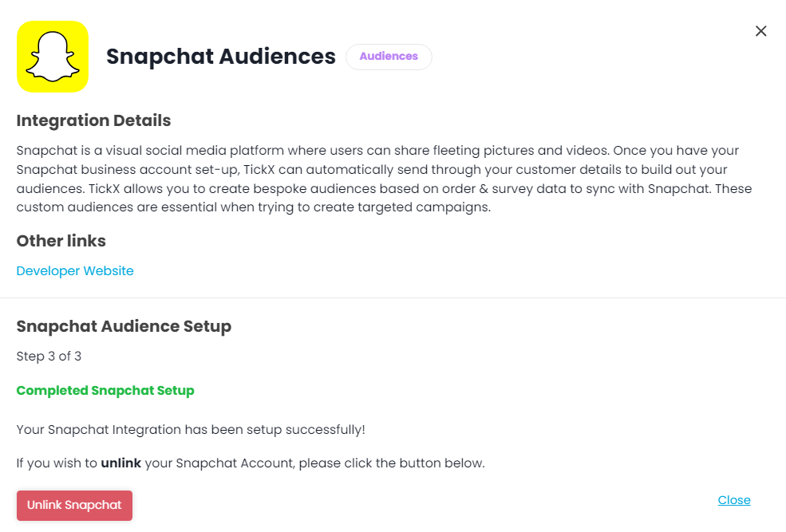Click the Snapchat Audience Setup heading
Viewport: 786px width, 532px height.
click(124, 326)
